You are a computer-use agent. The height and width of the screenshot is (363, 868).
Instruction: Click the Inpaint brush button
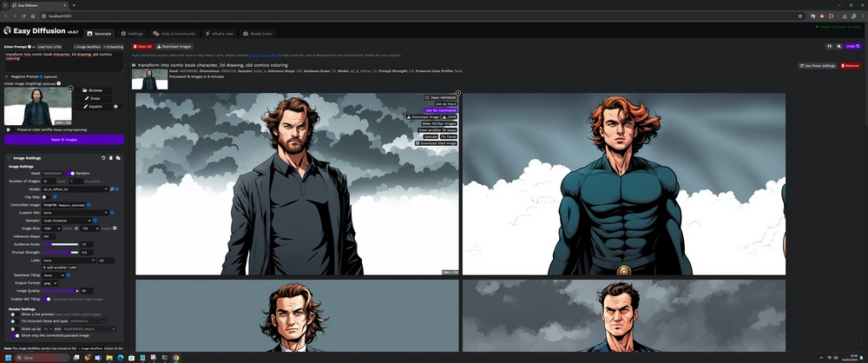(x=95, y=107)
